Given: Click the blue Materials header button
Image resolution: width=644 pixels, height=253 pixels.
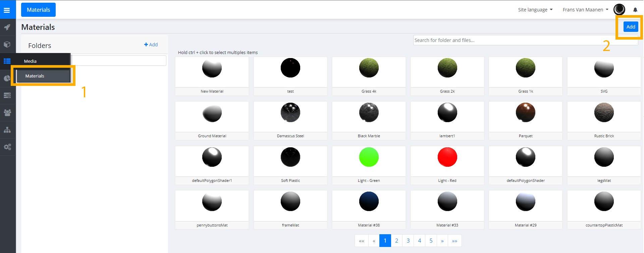Looking at the screenshot, I should pyautogui.click(x=38, y=10).
